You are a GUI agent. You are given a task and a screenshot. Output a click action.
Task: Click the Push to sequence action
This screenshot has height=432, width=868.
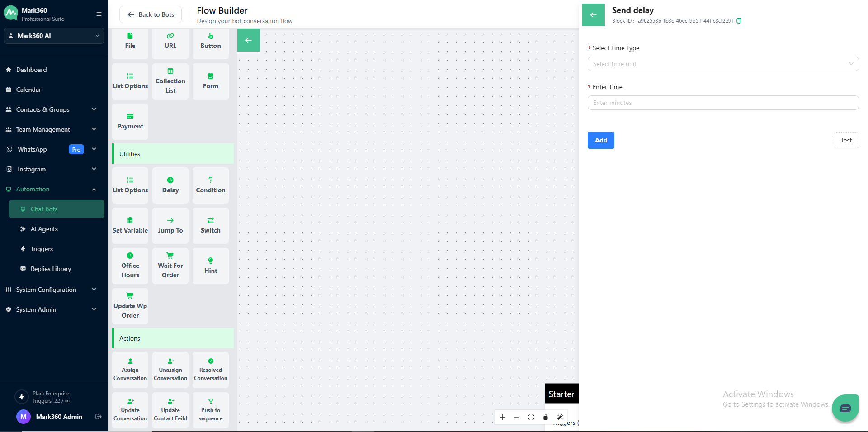pos(210,410)
